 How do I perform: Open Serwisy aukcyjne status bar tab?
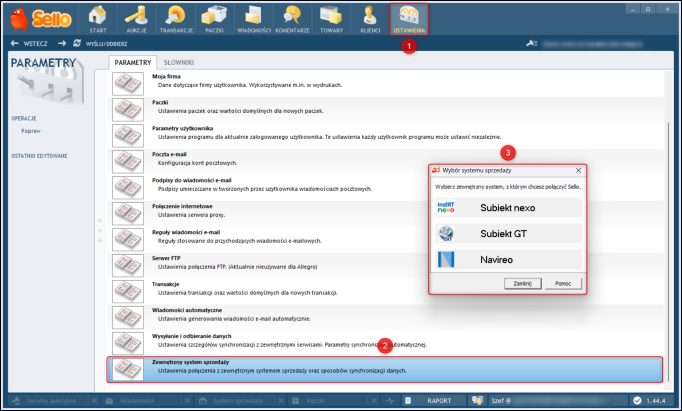tap(49, 401)
